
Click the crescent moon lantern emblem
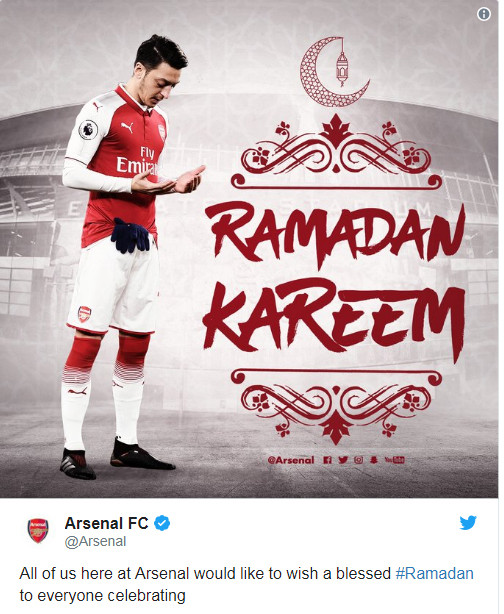click(334, 72)
